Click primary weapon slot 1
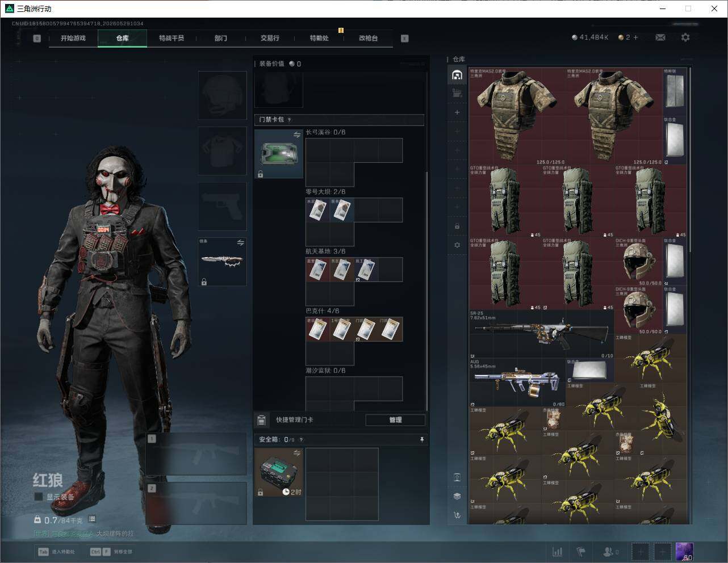 [x=196, y=454]
